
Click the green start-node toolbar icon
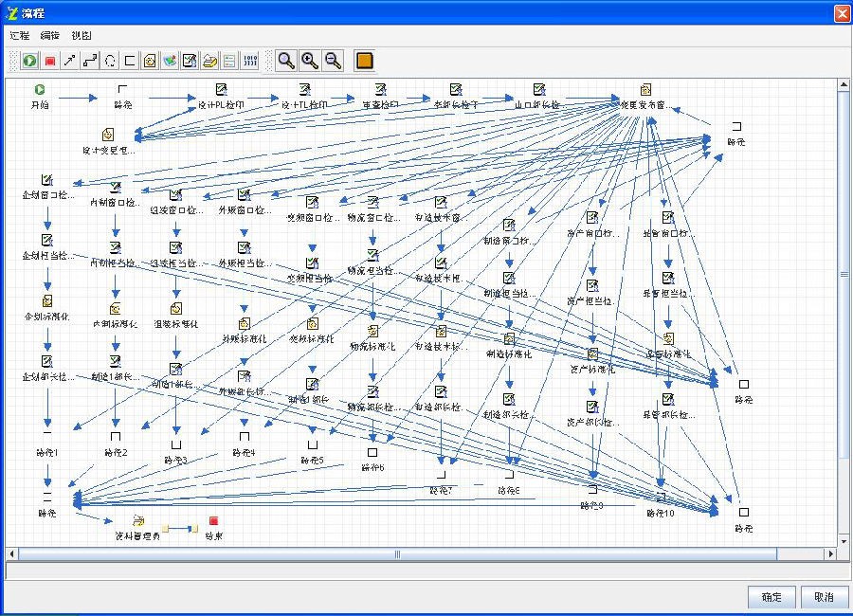30,61
